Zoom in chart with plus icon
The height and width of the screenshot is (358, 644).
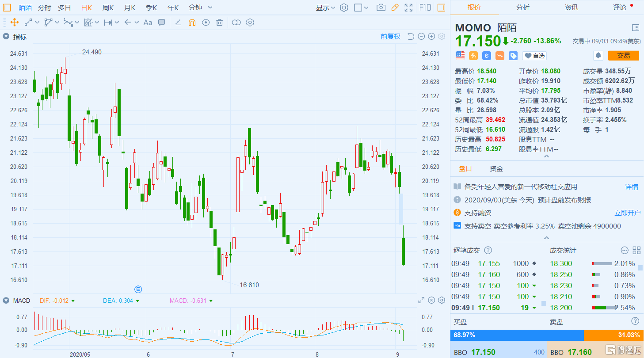pyautogui.click(x=431, y=37)
